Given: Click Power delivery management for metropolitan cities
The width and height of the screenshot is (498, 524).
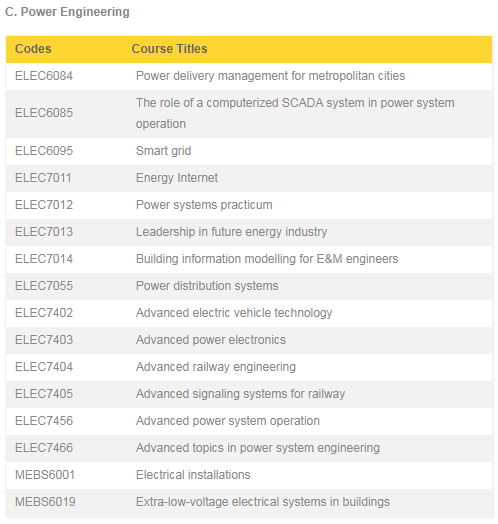Looking at the screenshot, I should (270, 76).
